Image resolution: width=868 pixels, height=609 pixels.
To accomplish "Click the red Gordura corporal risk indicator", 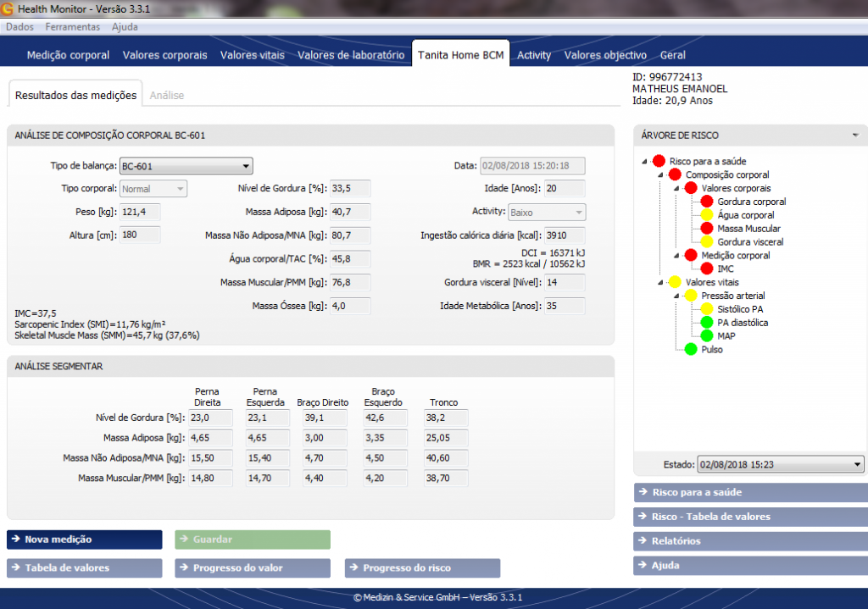I will tap(705, 202).
